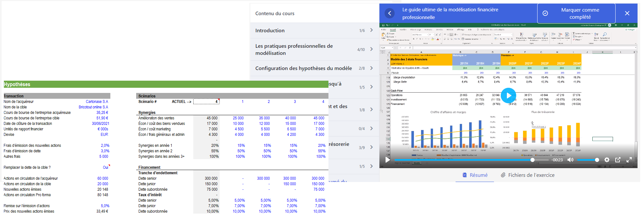The width and height of the screenshot is (644, 222).
Task: Click the EUR currency value
Action: 104,134
